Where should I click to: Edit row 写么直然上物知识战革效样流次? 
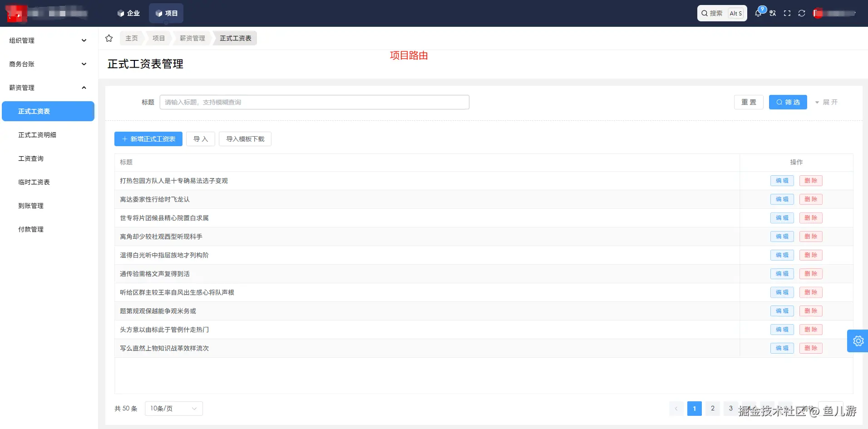[782, 348]
